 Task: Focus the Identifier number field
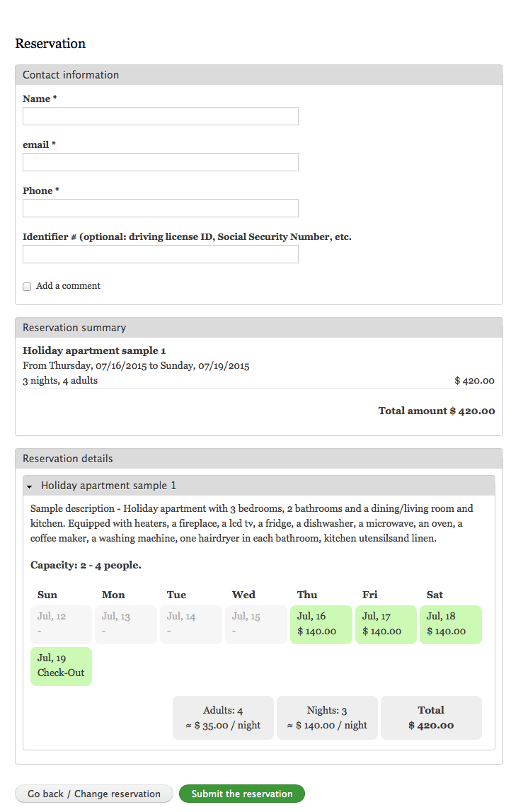pyautogui.click(x=160, y=253)
